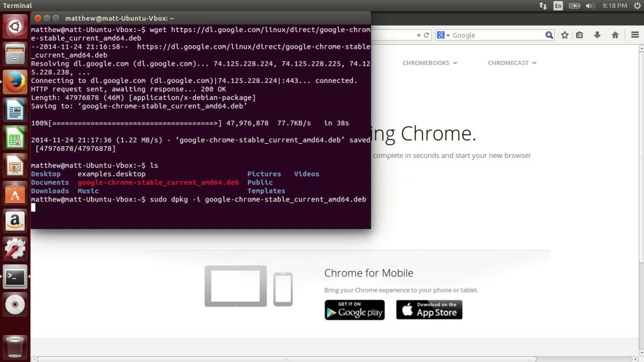
Task: Open the Ubuntu Dash home launcher
Action: pos(15,26)
